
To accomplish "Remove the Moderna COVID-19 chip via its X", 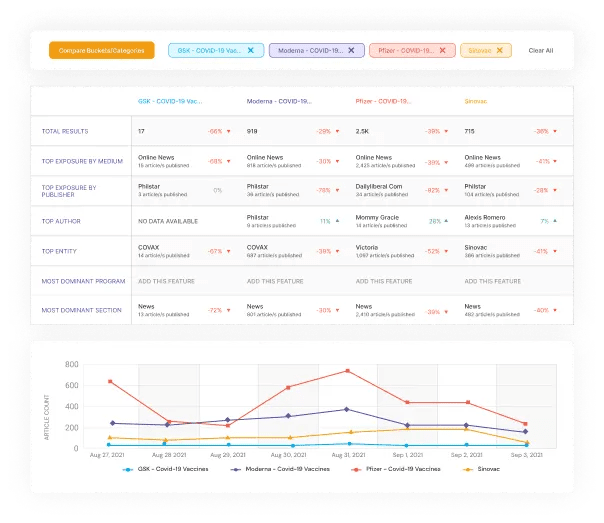I will pyautogui.click(x=351, y=50).
